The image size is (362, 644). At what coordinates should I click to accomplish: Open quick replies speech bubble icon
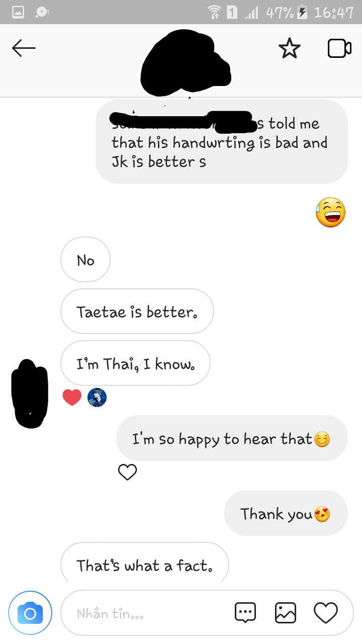pyautogui.click(x=245, y=613)
